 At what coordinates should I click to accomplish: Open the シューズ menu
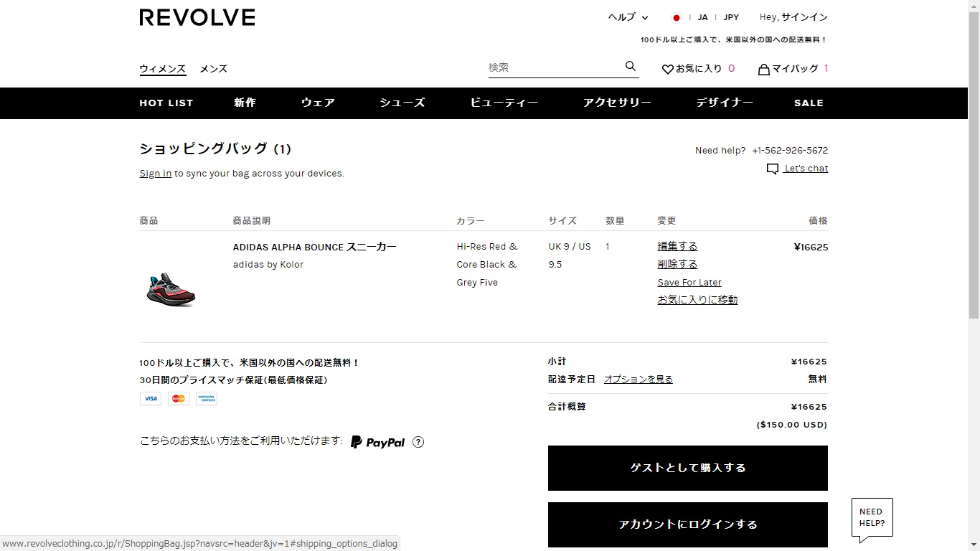coord(402,103)
